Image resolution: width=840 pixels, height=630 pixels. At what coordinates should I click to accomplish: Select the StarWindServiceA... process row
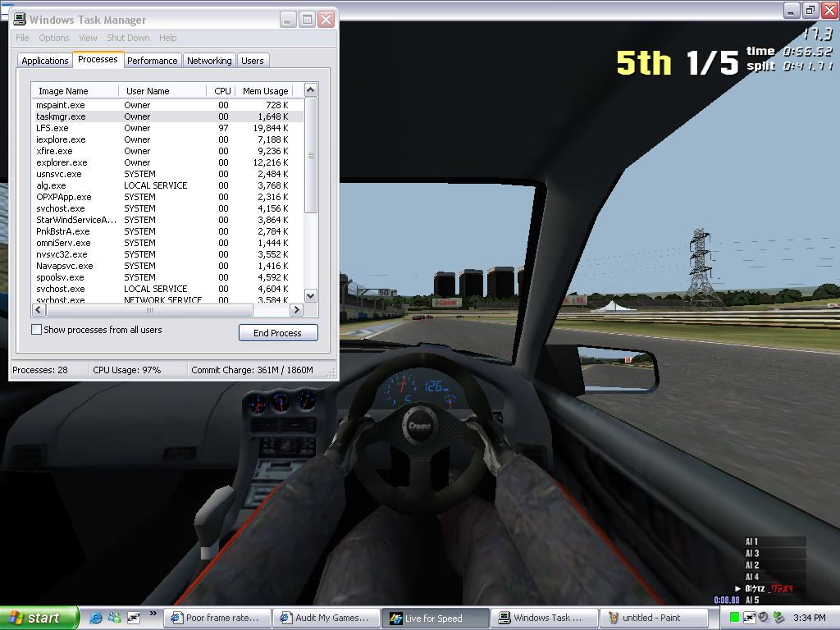(x=167, y=220)
